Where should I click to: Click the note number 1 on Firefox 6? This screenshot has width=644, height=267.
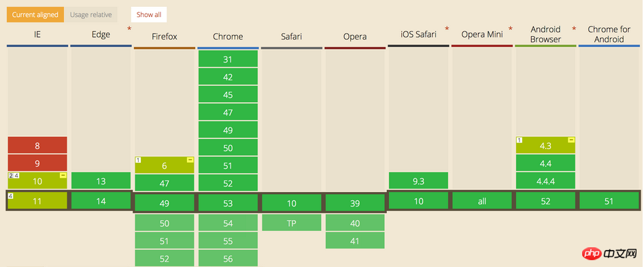pos(138,160)
